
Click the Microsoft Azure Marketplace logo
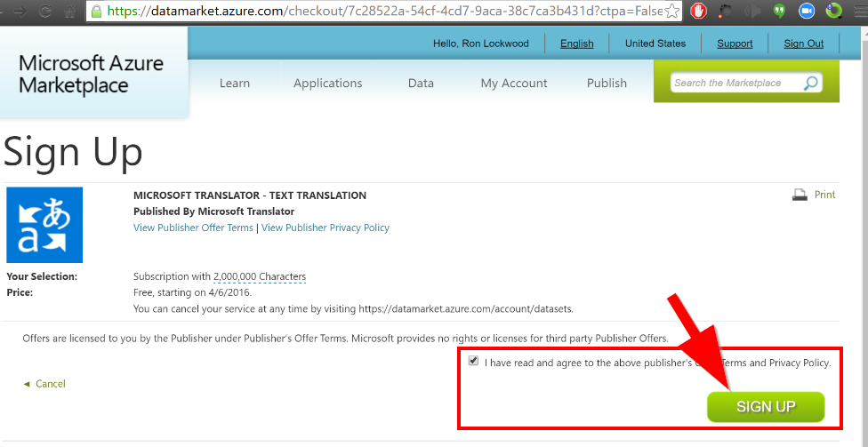pyautogui.click(x=91, y=74)
